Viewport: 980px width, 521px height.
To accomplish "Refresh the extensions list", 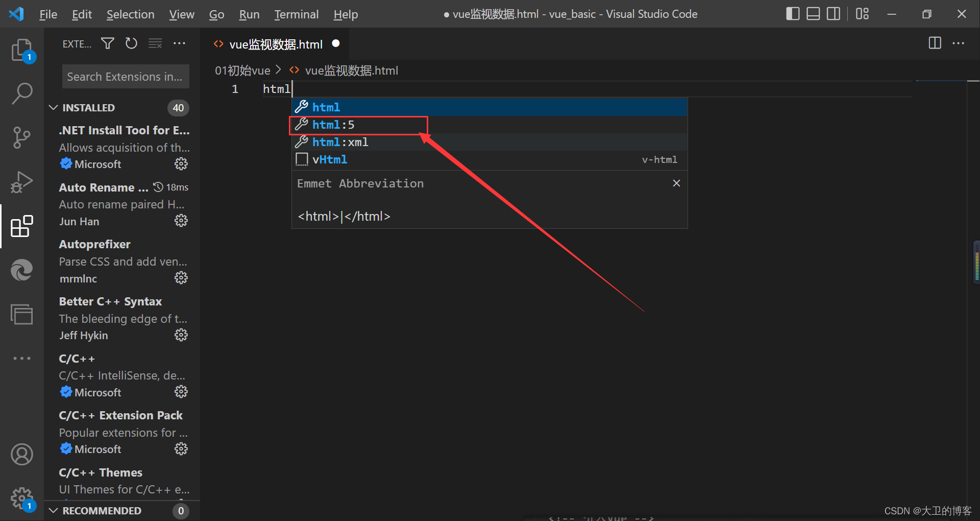I will point(131,43).
